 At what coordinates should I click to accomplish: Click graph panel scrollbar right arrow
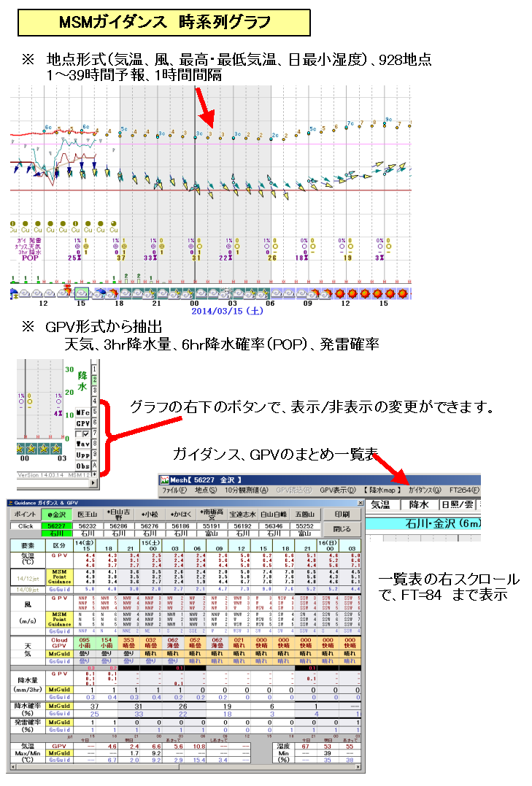click(93, 482)
